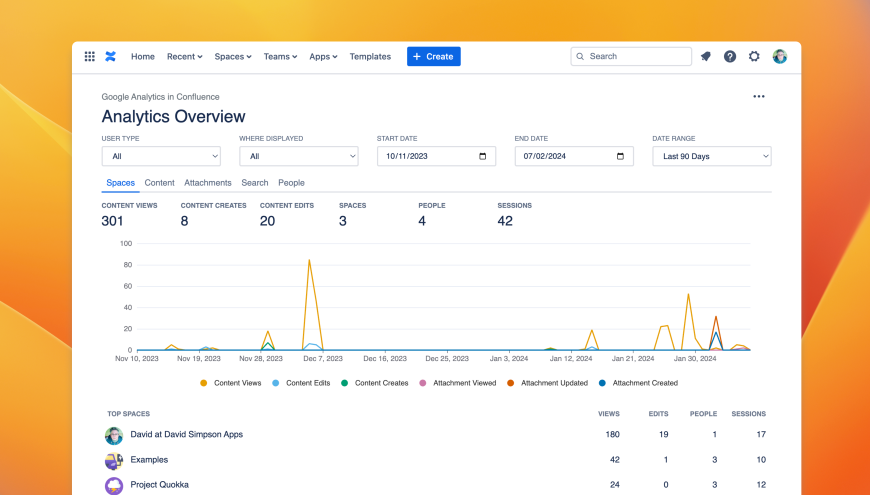This screenshot has height=495, width=870.
Task: Open the app switcher grid icon
Action: coord(90,57)
